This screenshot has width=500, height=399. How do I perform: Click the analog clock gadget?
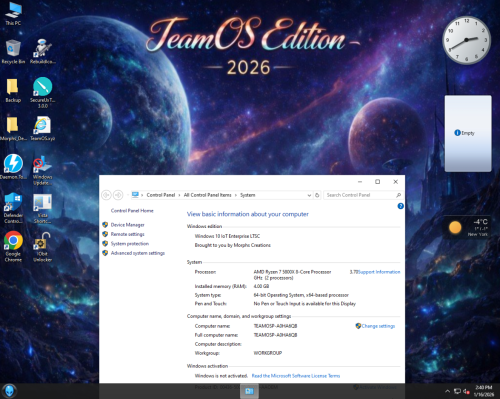pos(466,40)
